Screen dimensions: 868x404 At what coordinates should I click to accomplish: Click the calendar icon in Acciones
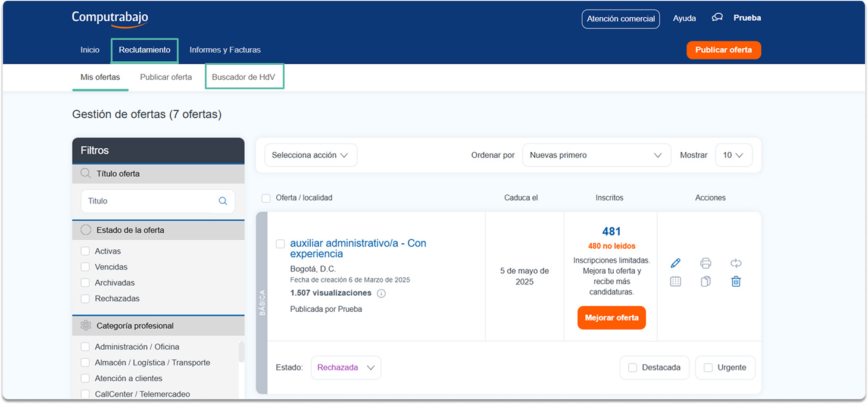coord(675,281)
